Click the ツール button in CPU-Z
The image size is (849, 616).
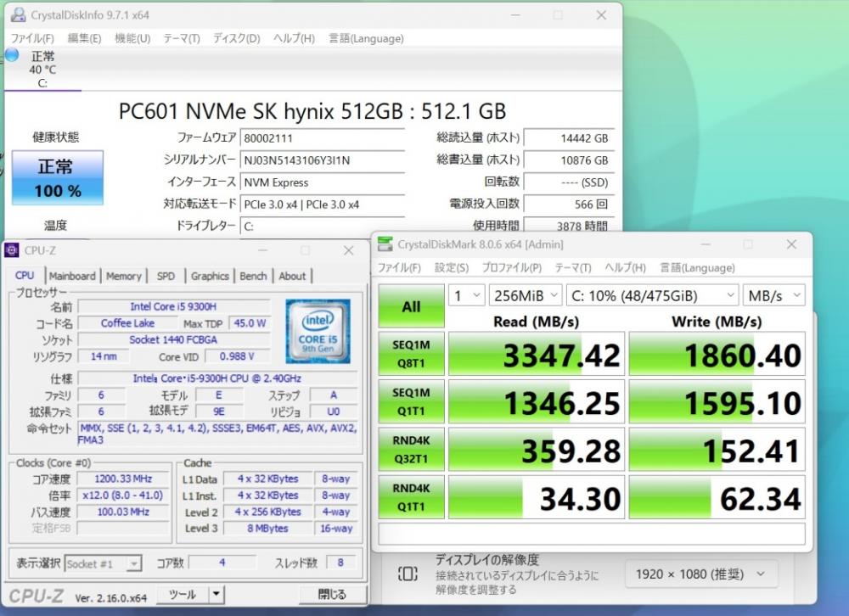coord(183,594)
